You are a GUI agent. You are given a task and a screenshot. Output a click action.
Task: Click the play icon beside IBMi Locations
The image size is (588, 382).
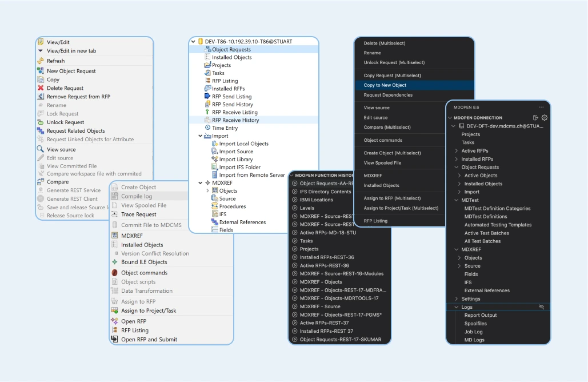tap(295, 200)
